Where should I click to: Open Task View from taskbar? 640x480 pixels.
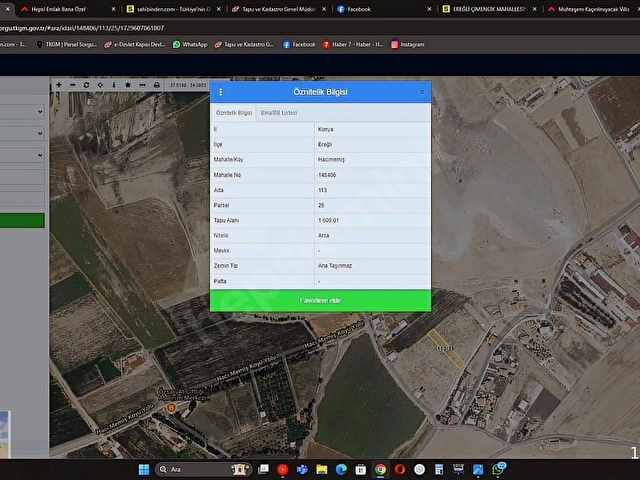pyautogui.click(x=263, y=469)
